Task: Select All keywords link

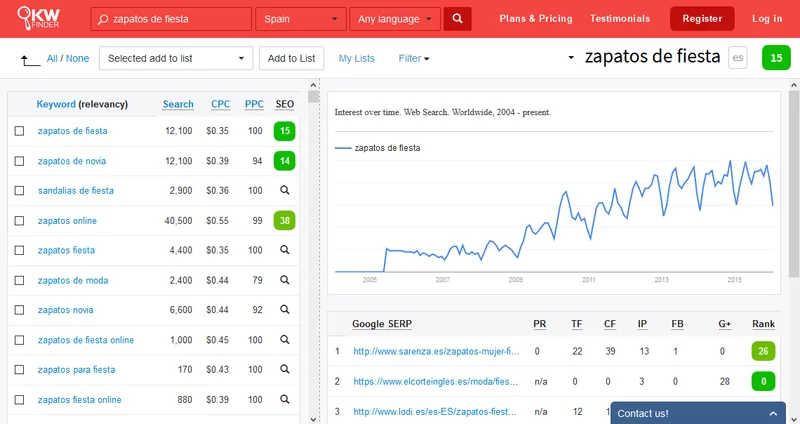Action: point(52,58)
